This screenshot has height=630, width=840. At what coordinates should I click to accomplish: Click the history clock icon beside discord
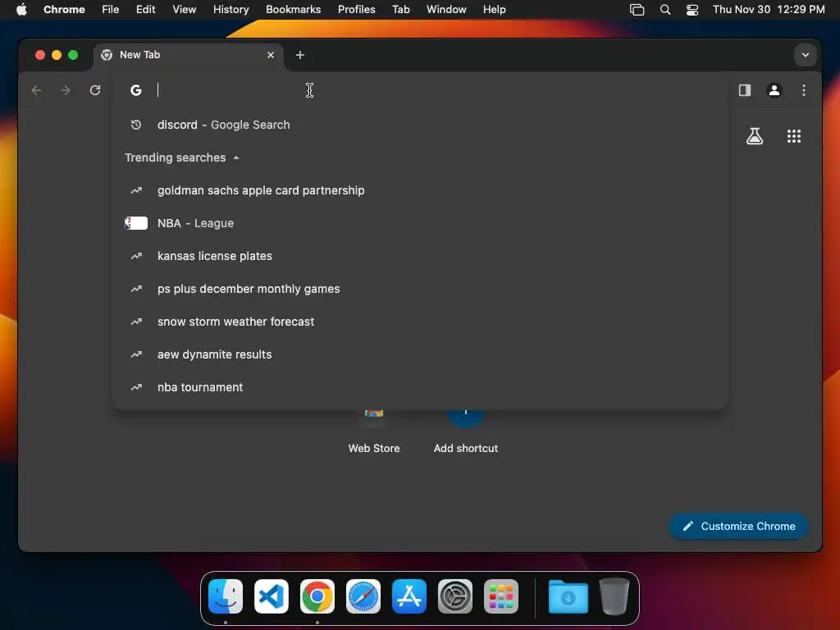pyautogui.click(x=136, y=125)
